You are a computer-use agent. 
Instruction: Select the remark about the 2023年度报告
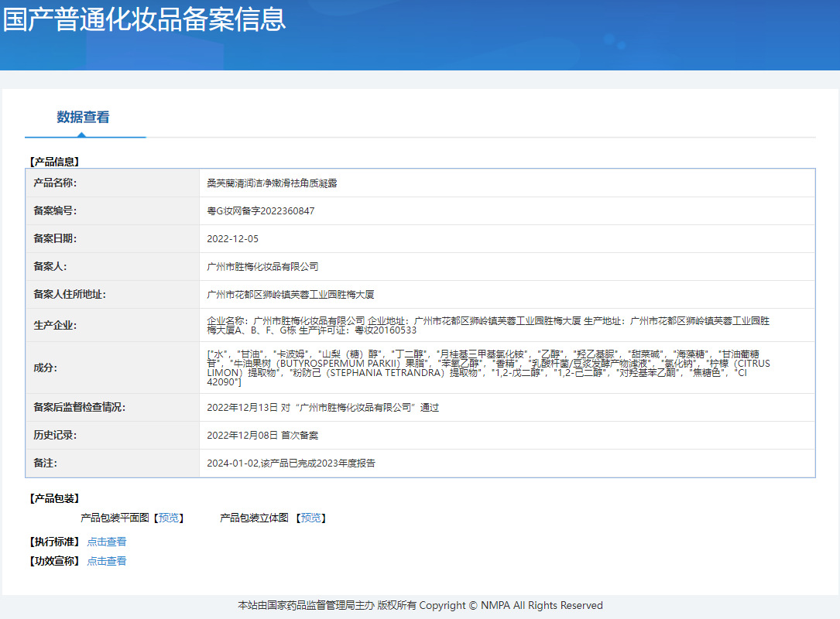(x=291, y=463)
